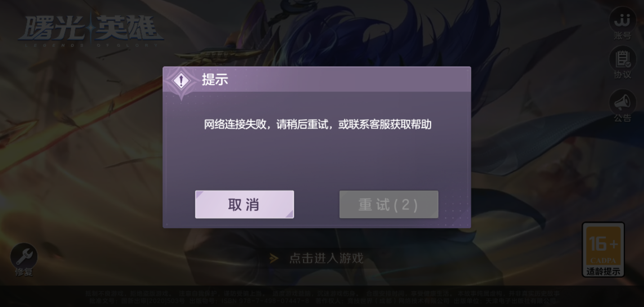Viewport: 644px width, 307px height.
Task: Open the 账号 account icon
Action: [622, 19]
